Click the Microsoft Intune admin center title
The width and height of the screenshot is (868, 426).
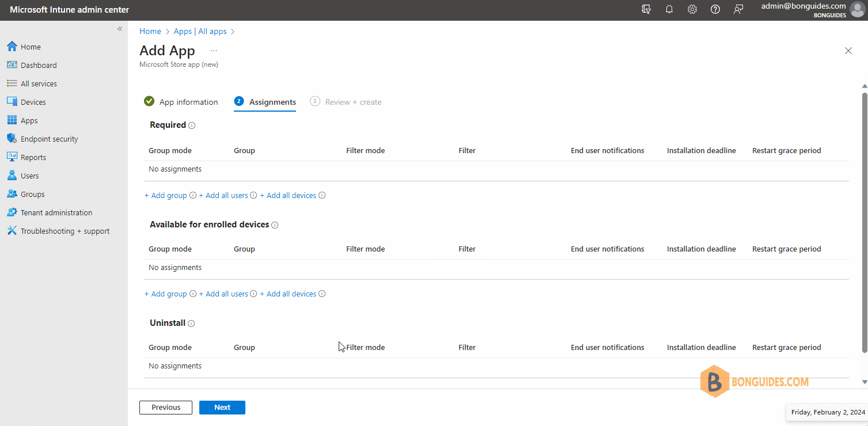70,10
